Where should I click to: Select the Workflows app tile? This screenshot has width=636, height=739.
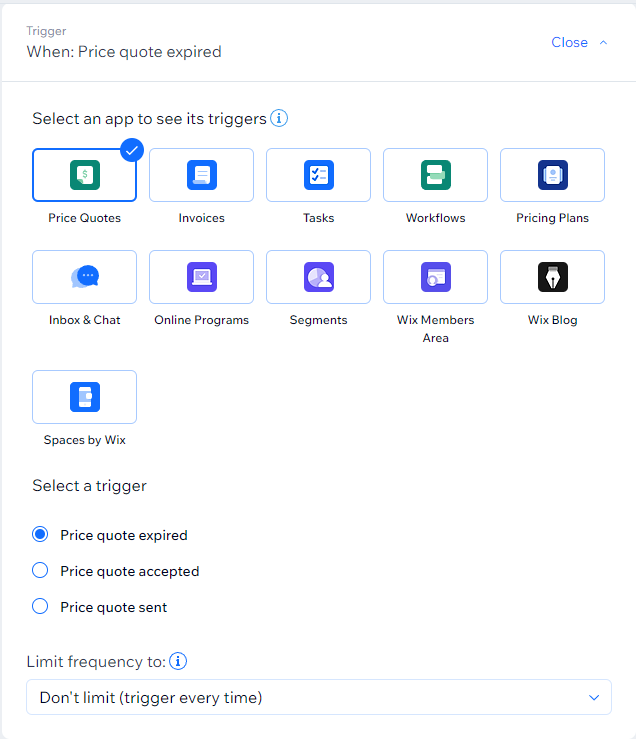coord(435,175)
